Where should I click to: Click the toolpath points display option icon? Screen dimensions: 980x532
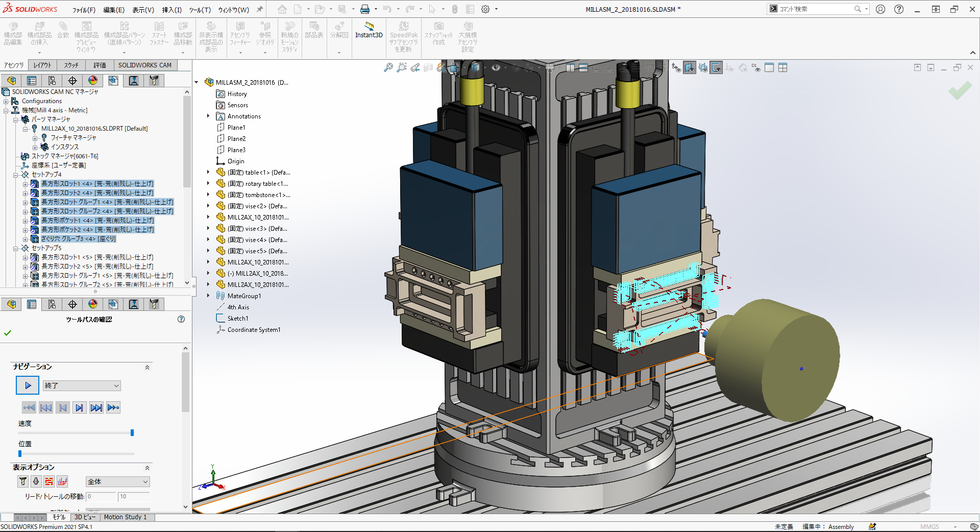pos(62,481)
